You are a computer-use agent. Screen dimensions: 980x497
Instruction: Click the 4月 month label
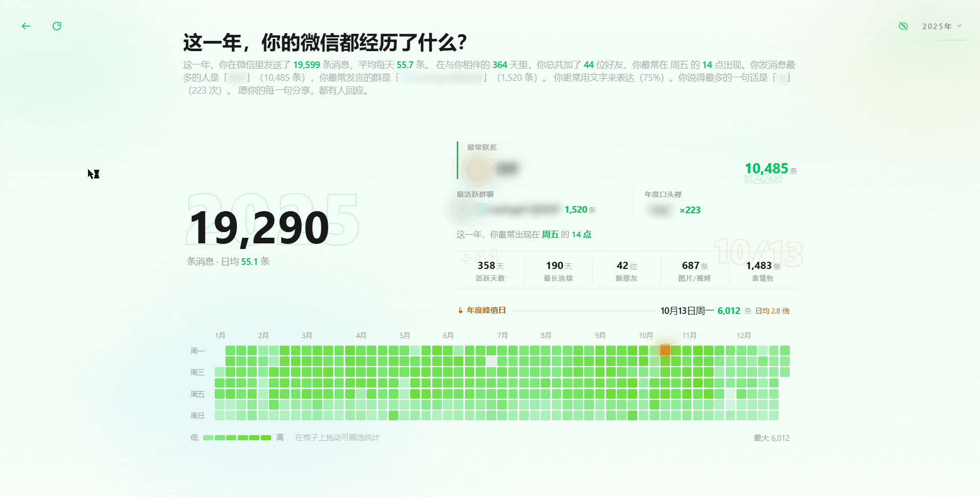tap(361, 335)
